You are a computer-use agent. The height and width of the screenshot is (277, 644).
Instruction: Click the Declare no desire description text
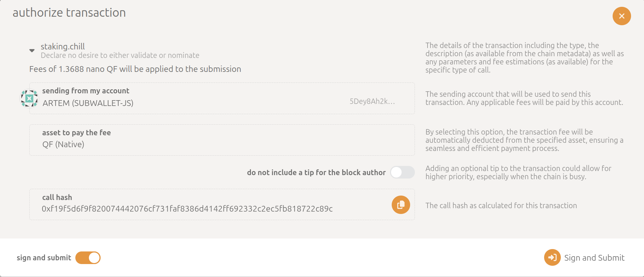point(120,55)
